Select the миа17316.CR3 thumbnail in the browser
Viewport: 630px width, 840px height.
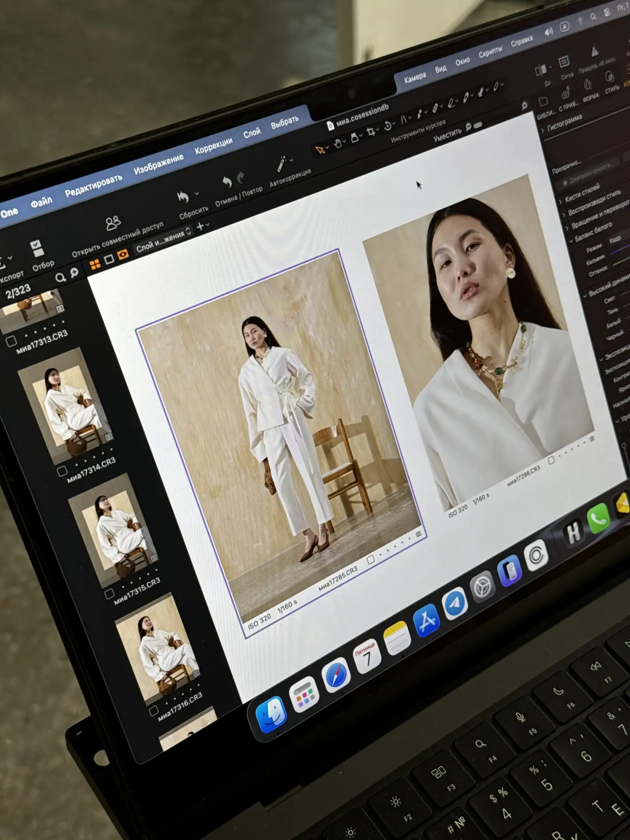(158, 648)
